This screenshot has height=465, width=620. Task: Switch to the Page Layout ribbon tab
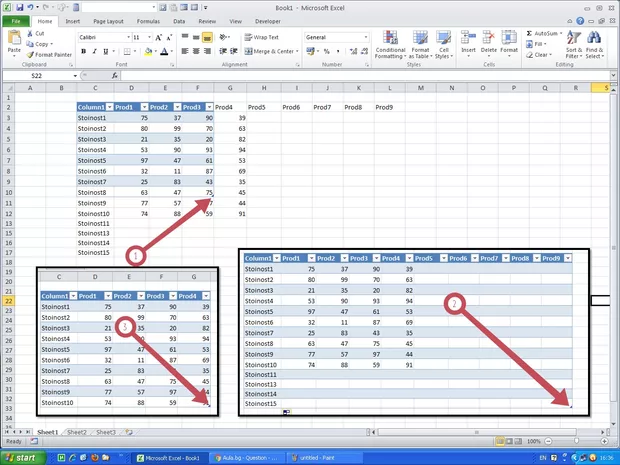point(108,20)
